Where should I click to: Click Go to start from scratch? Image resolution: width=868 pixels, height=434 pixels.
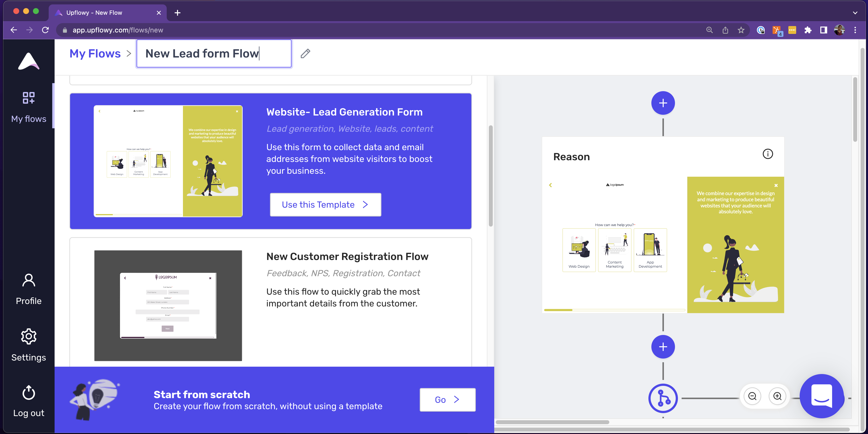pyautogui.click(x=448, y=400)
